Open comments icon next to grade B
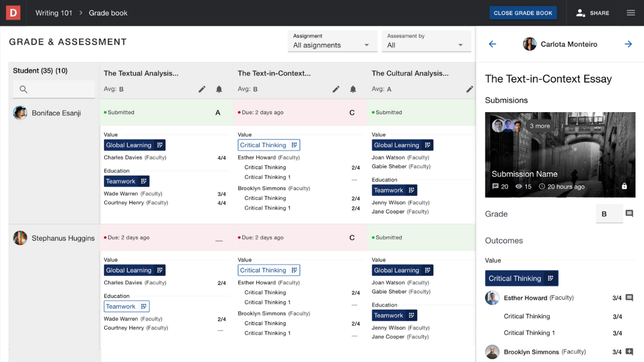644x362 pixels. pyautogui.click(x=630, y=213)
